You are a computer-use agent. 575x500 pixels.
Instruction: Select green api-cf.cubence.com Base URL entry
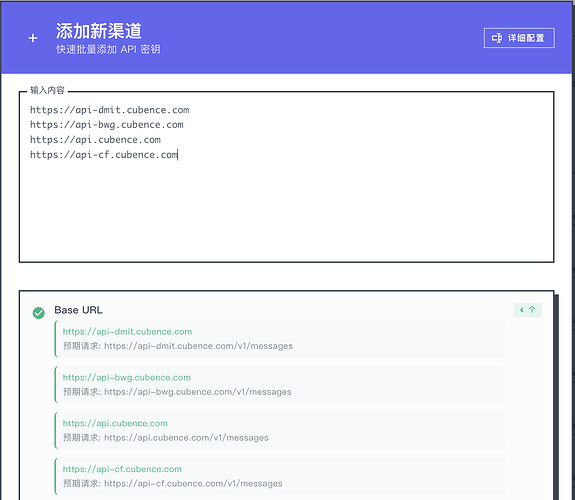point(122,469)
